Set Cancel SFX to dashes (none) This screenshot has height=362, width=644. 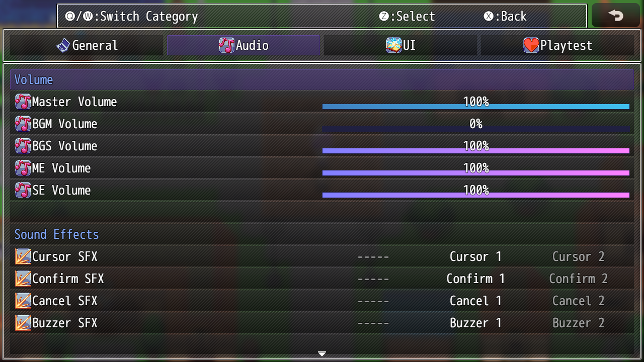(x=373, y=301)
